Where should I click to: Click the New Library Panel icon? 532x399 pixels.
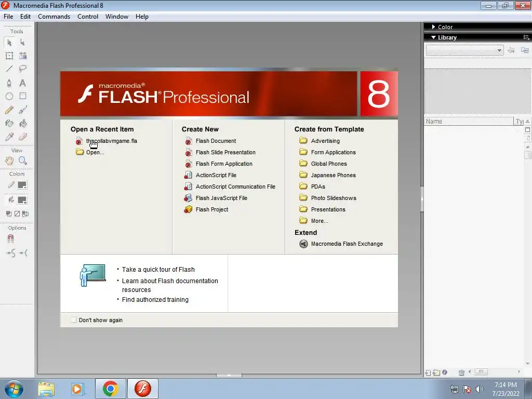click(525, 50)
